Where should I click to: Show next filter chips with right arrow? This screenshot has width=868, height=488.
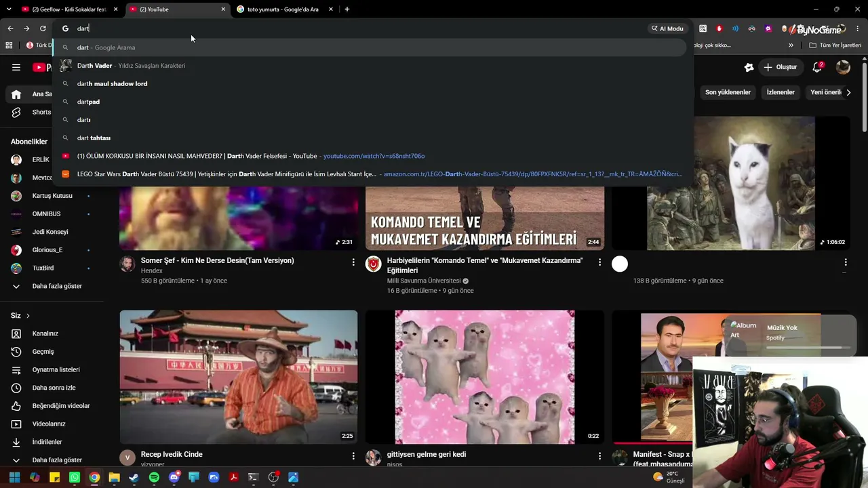tap(848, 92)
